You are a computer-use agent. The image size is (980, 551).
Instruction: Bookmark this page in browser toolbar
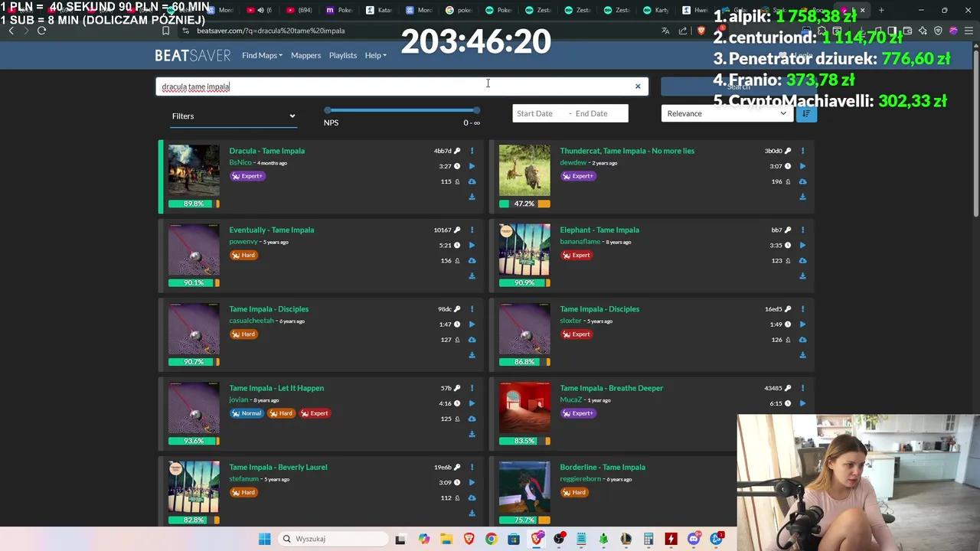166,31
